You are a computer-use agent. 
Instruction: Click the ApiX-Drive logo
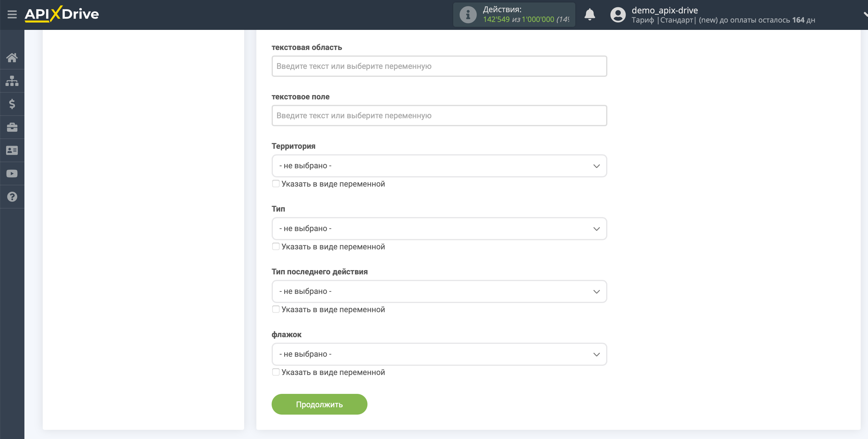[x=62, y=14]
